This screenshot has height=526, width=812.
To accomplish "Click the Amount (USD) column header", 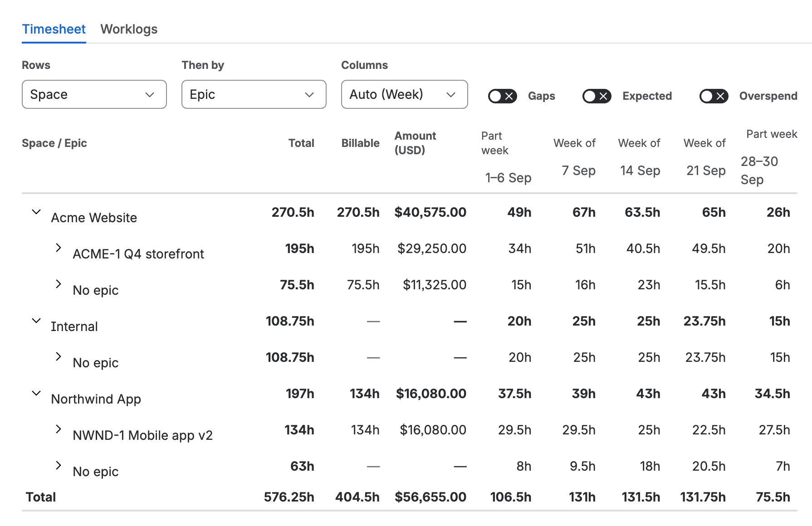I will point(415,143).
